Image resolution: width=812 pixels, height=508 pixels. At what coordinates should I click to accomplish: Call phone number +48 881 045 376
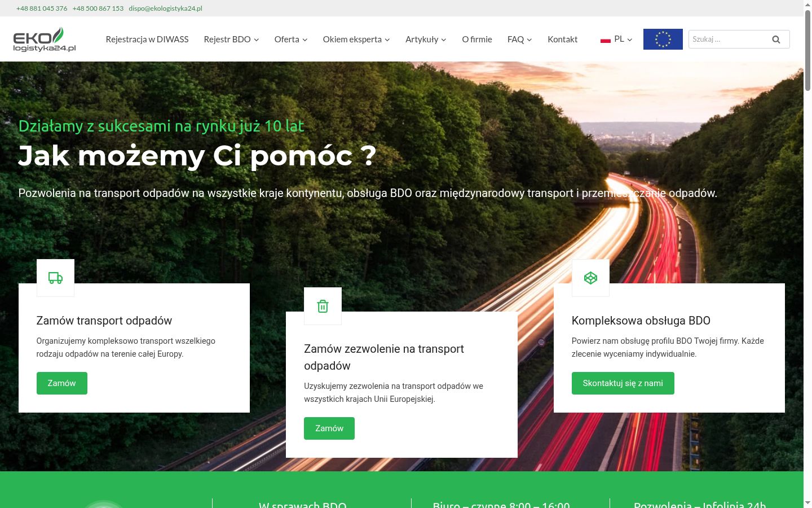point(42,8)
